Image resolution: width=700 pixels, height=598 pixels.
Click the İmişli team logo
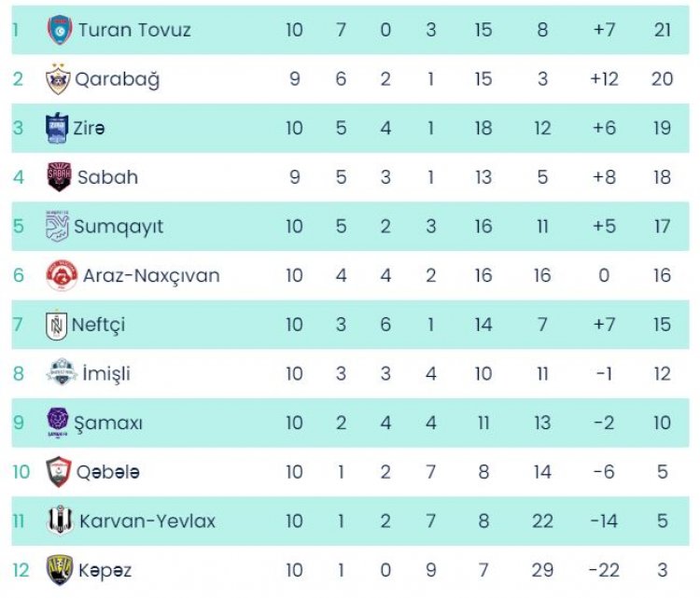click(x=60, y=373)
